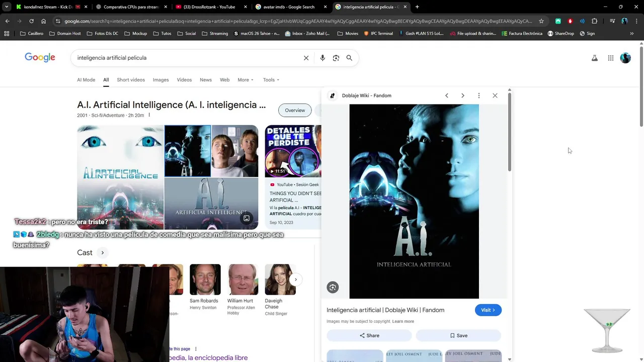644x362 pixels.
Task: Show the next image in the preview panel
Action: [463, 96]
